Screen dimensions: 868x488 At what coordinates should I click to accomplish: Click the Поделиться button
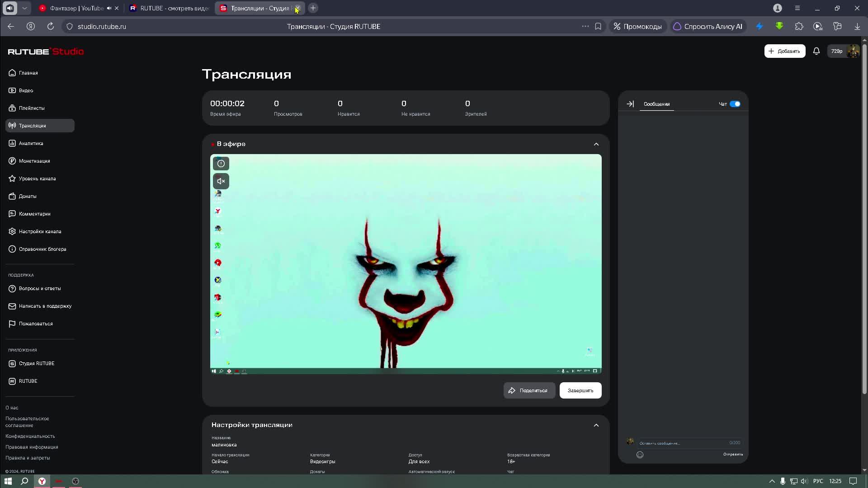(x=529, y=390)
